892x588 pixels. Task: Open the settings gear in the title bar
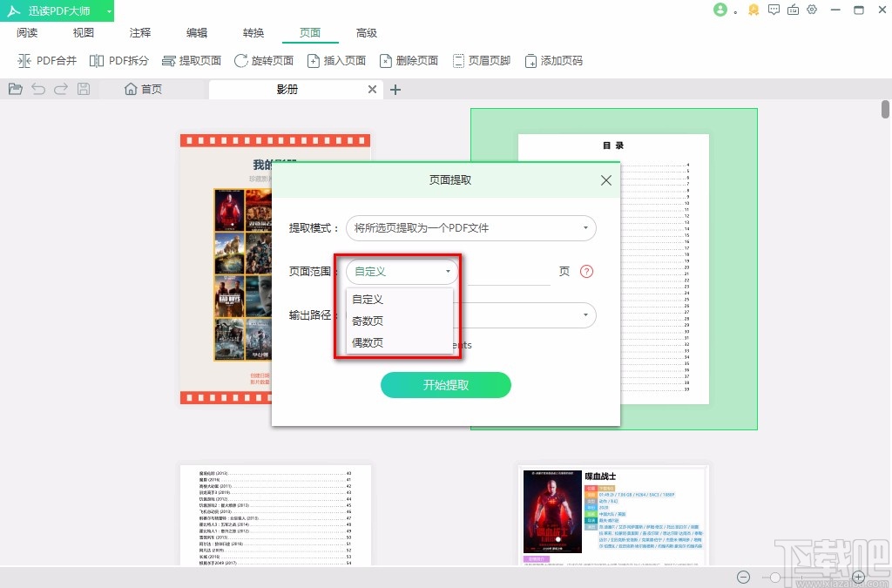coord(812,10)
